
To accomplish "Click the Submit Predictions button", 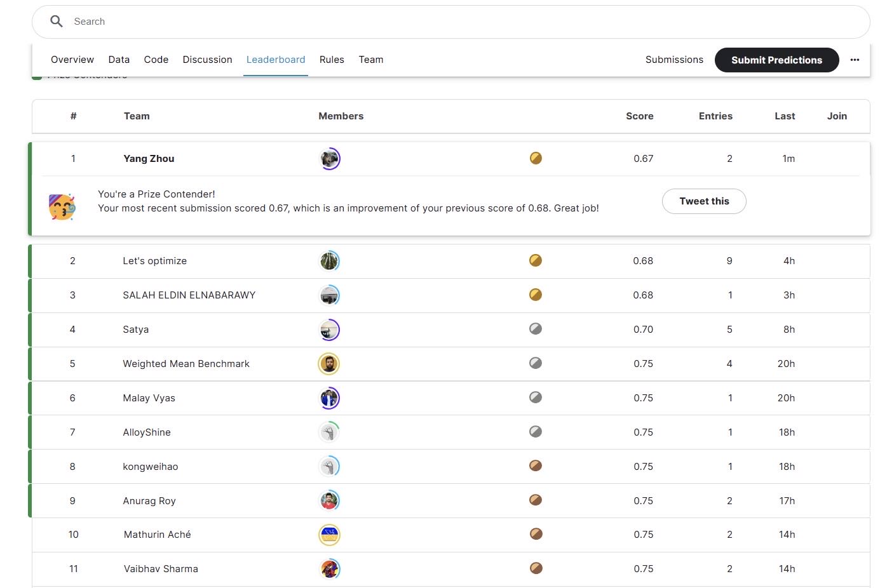I will tap(776, 60).
